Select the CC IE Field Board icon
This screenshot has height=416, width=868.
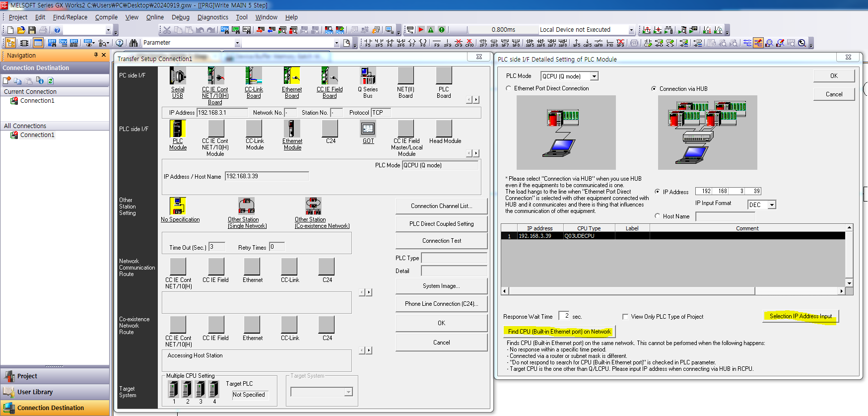click(330, 76)
